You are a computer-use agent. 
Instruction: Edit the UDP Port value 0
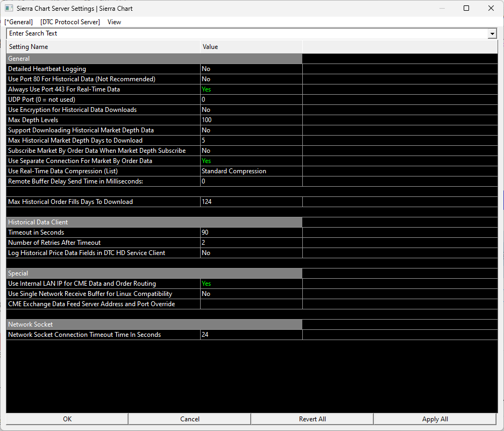point(251,100)
